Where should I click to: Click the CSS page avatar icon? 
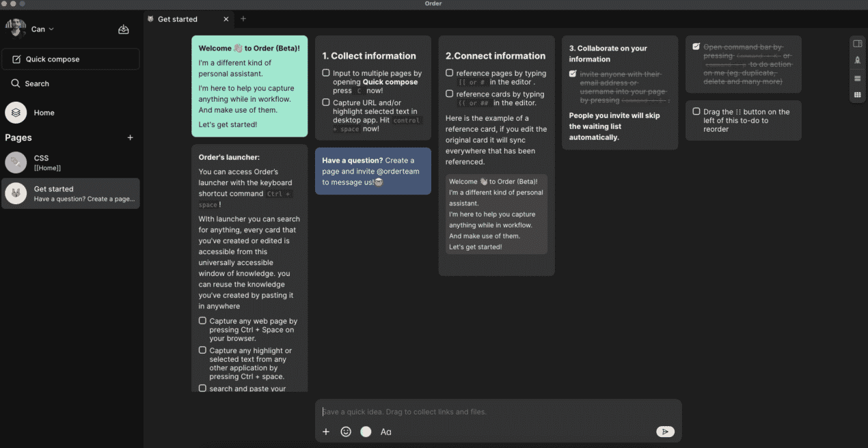click(x=16, y=163)
